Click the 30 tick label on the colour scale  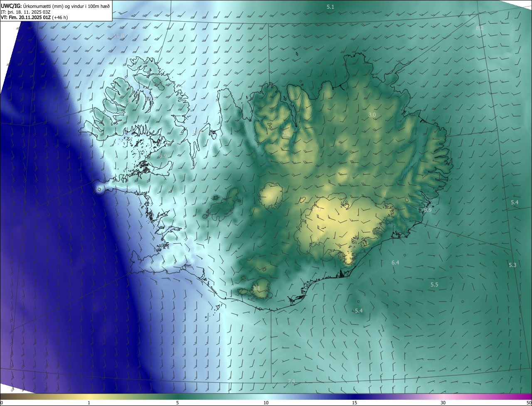point(443,403)
